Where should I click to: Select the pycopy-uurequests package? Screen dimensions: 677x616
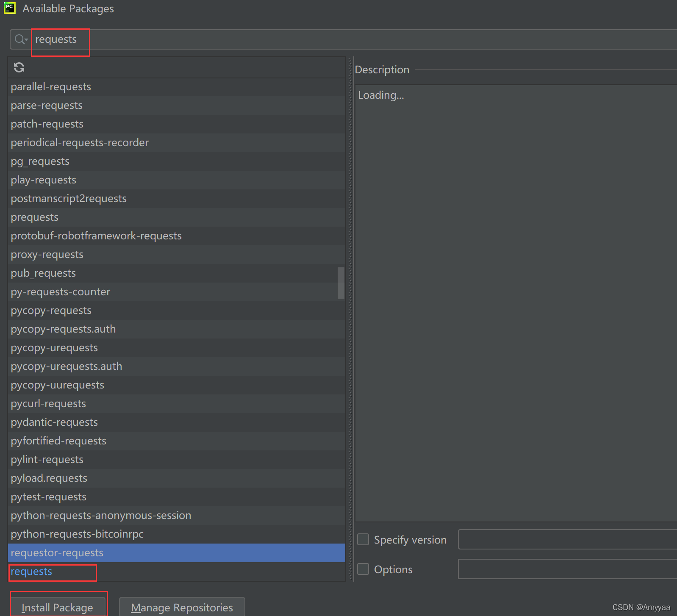coord(177,385)
